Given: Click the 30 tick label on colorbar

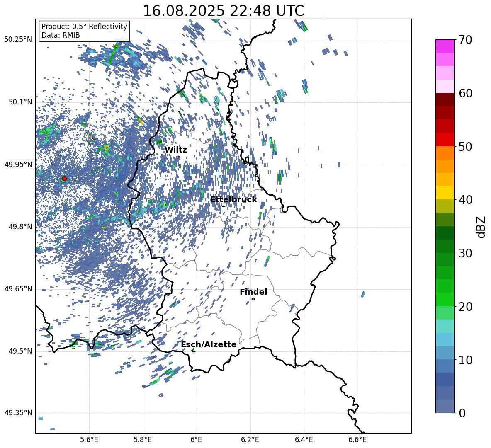Looking at the screenshot, I should tap(465, 253).
